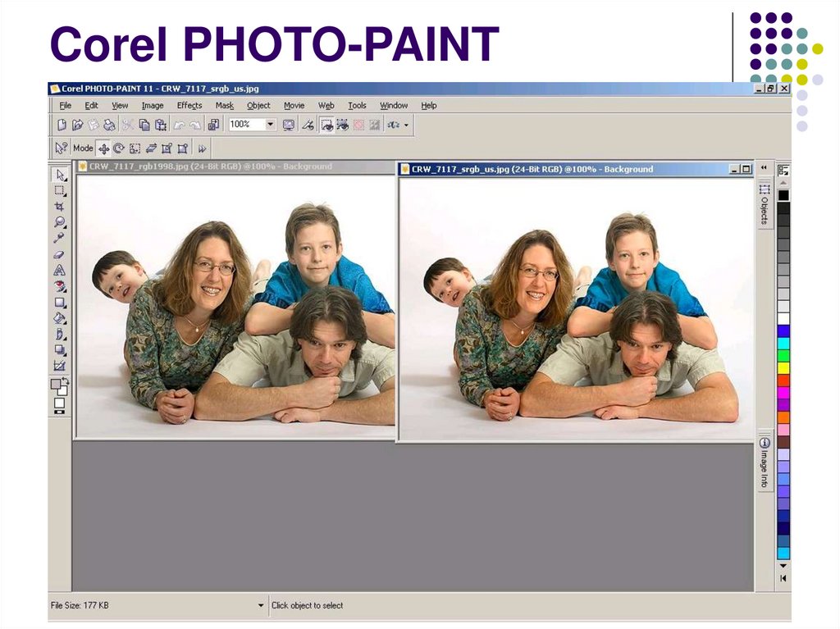Open the Object menu
840x629 pixels.
258,106
